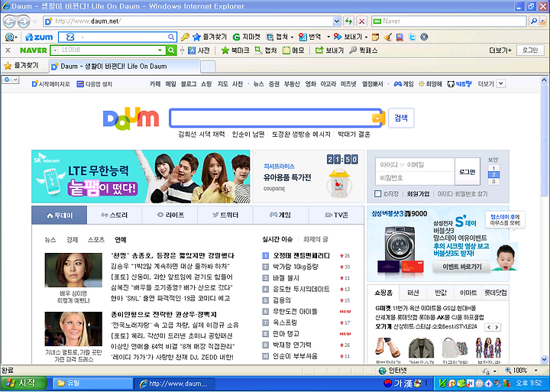
Task: Click the broom cleaner icon in the zum toolbar
Action: tap(387, 37)
